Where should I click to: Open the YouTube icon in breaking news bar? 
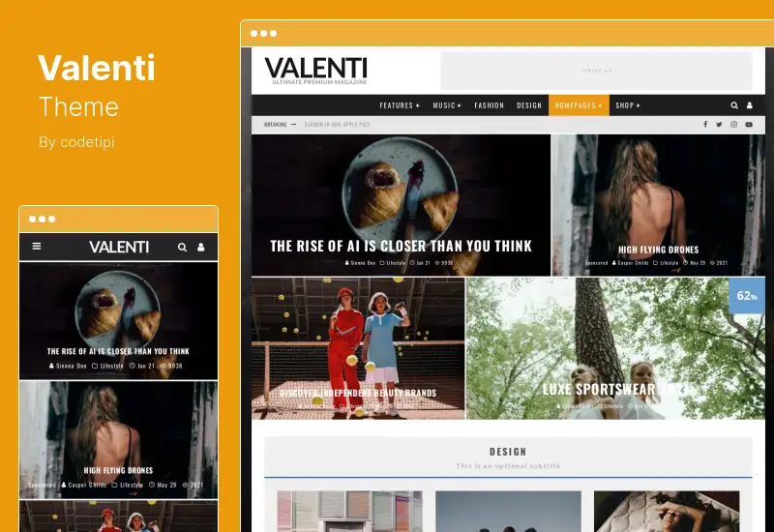pos(749,125)
